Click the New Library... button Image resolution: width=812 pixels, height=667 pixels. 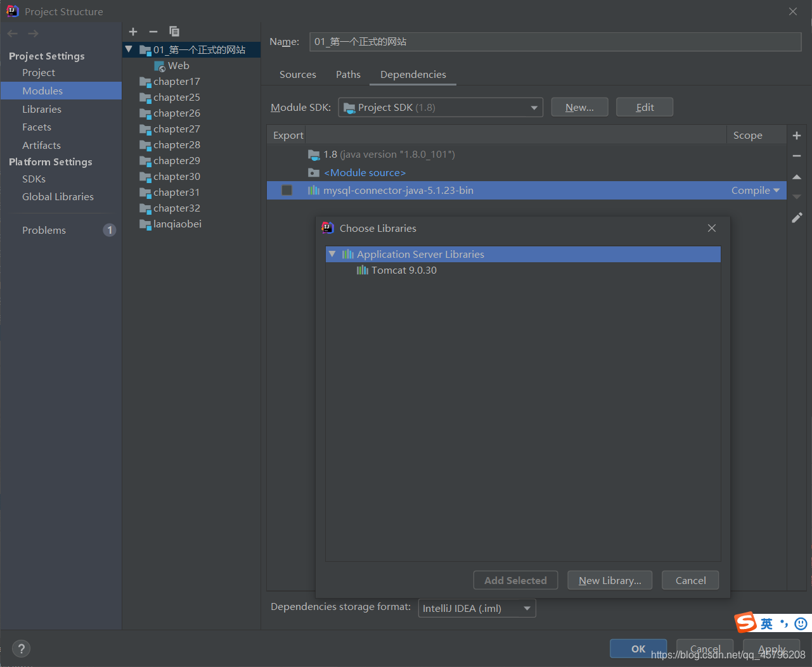coord(610,580)
